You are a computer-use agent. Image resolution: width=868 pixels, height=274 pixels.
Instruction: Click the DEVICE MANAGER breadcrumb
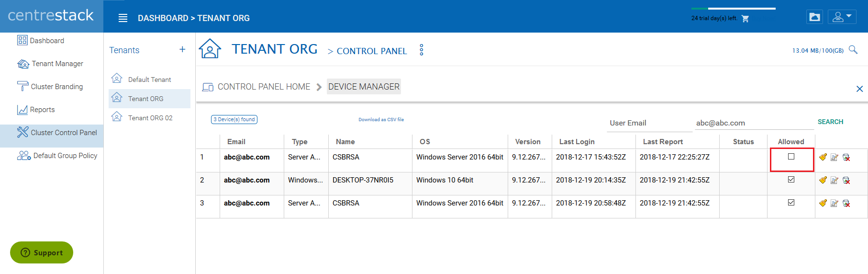pyautogui.click(x=364, y=87)
